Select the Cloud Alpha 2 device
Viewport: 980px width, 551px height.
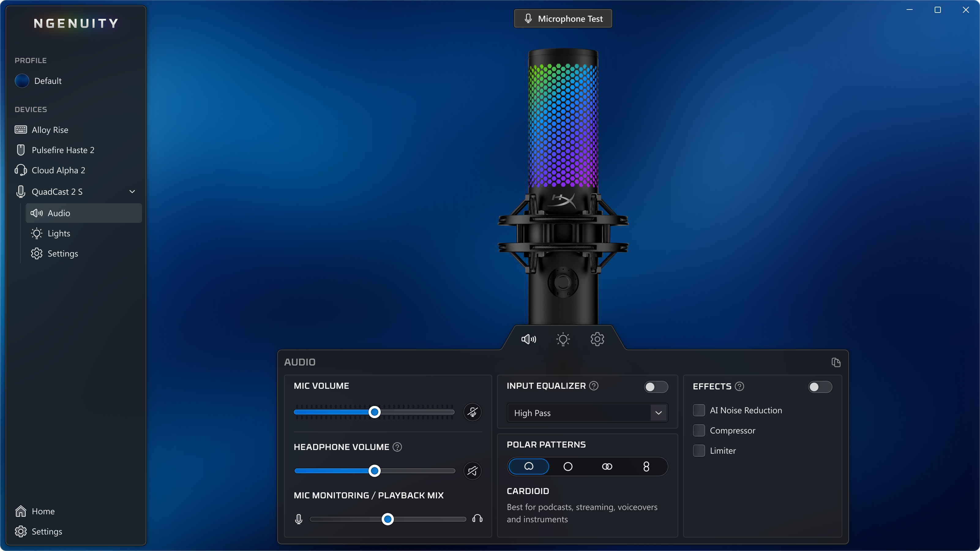pos(58,170)
